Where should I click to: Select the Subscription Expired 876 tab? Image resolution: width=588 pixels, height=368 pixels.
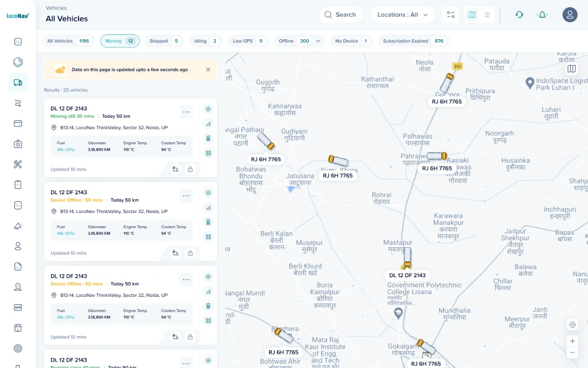coord(413,41)
